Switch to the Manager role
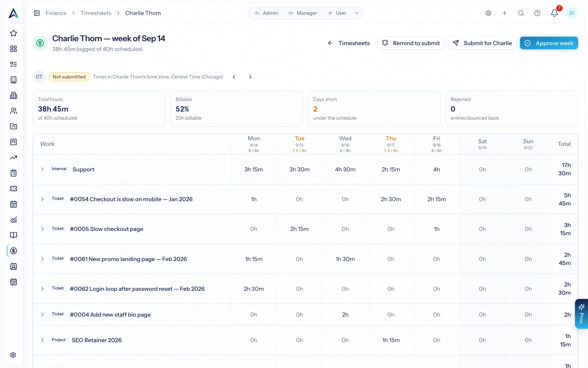 [302, 13]
